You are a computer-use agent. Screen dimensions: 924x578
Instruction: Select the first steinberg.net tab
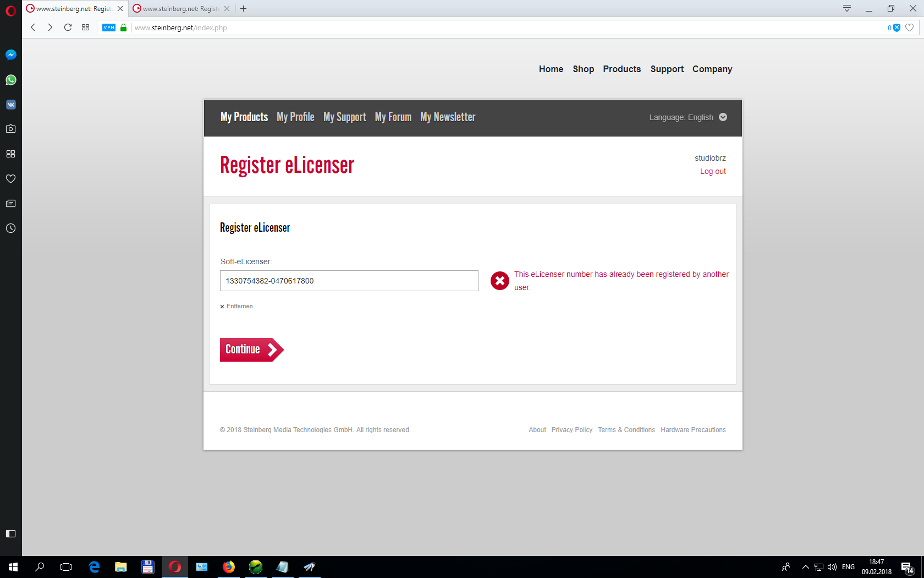(75, 9)
